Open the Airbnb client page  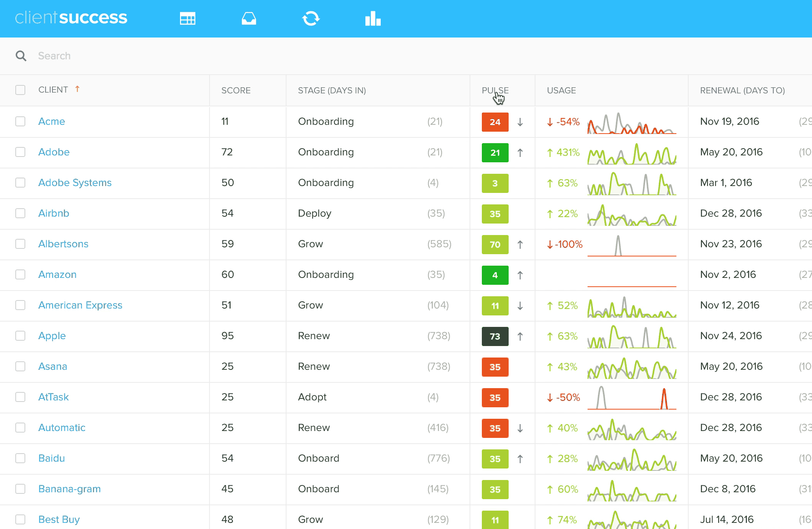[x=54, y=213]
